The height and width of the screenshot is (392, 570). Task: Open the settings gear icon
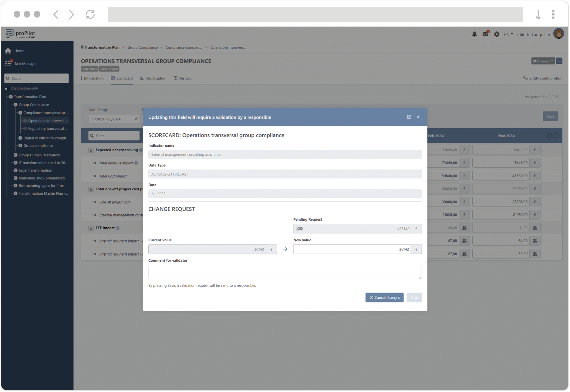click(497, 35)
